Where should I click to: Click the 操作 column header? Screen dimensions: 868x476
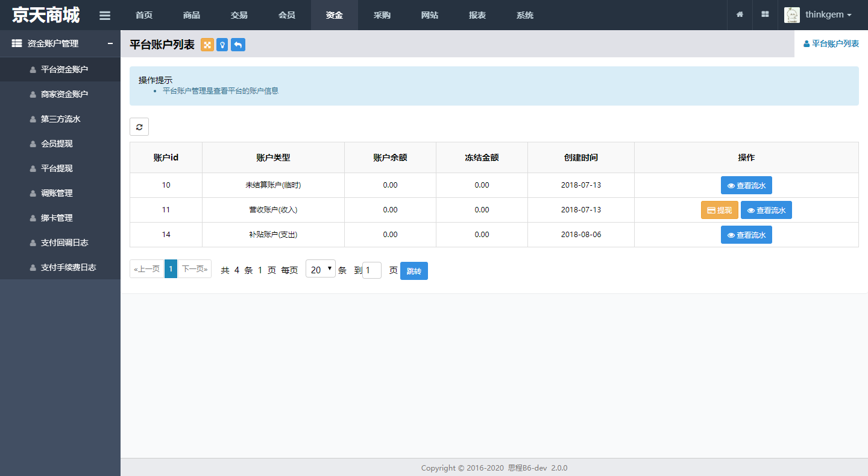coord(746,157)
